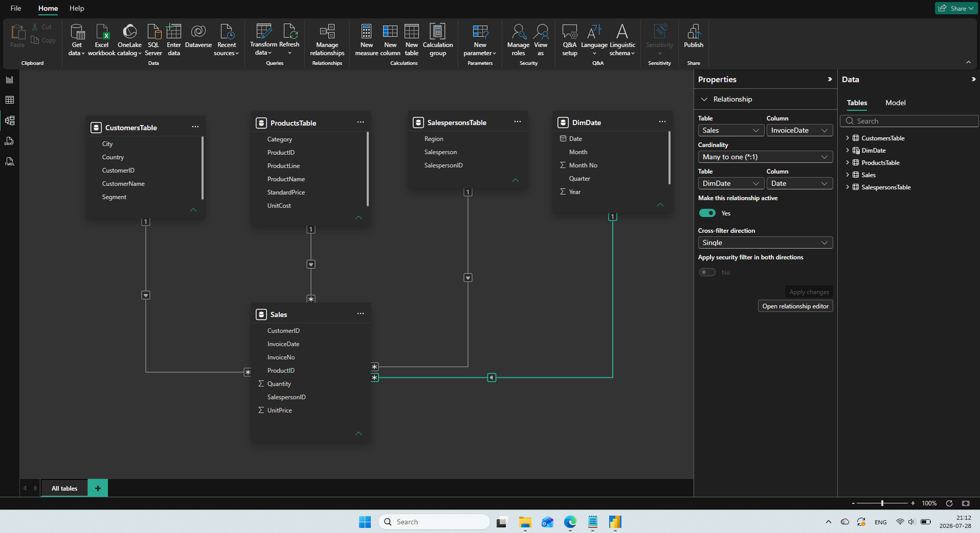980x533 pixels.
Task: Switch to Report view in sidebar
Action: 10,80
